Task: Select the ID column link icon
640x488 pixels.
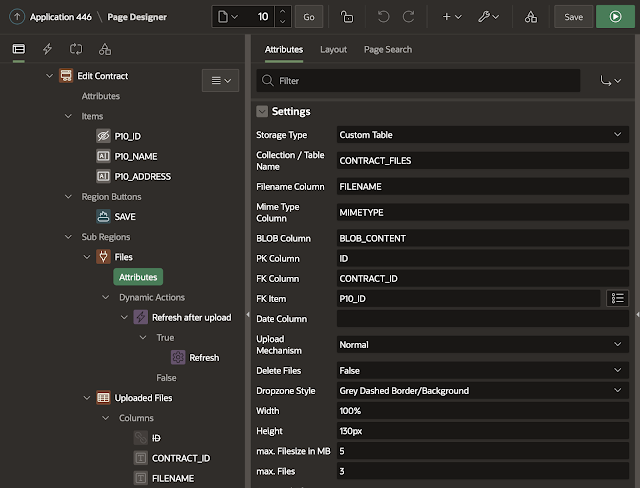Action: point(141,438)
